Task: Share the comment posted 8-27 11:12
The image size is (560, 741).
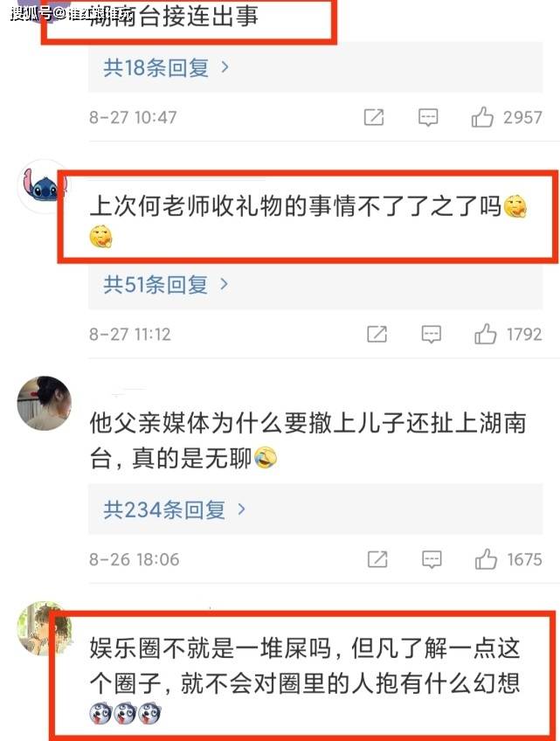Action: click(x=377, y=334)
